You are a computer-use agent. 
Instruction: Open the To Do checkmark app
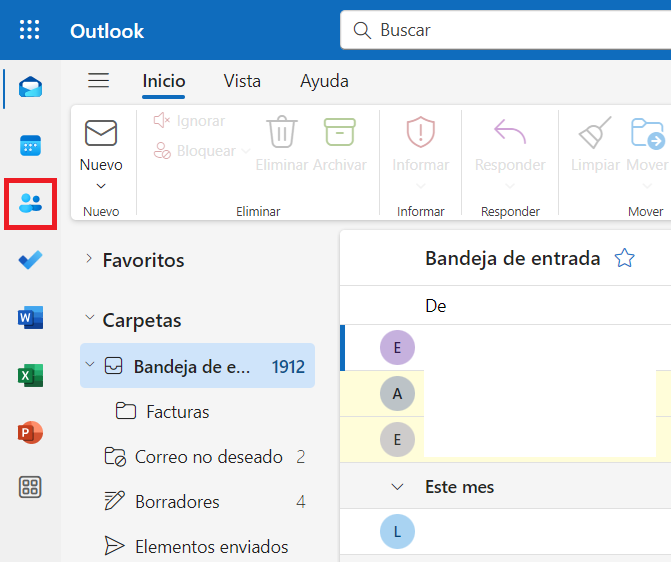[x=30, y=261]
